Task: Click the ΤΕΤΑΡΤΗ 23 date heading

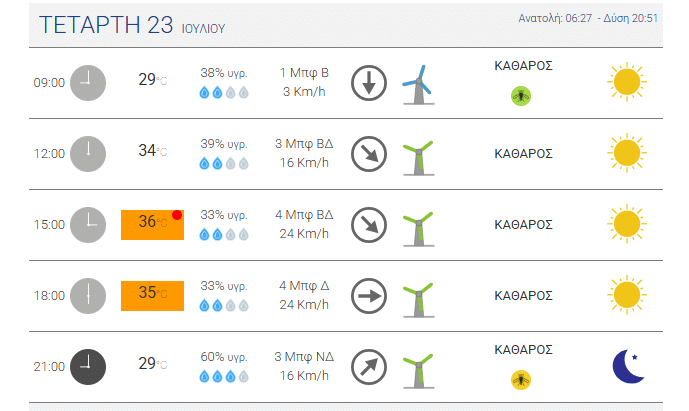Action: [106, 25]
